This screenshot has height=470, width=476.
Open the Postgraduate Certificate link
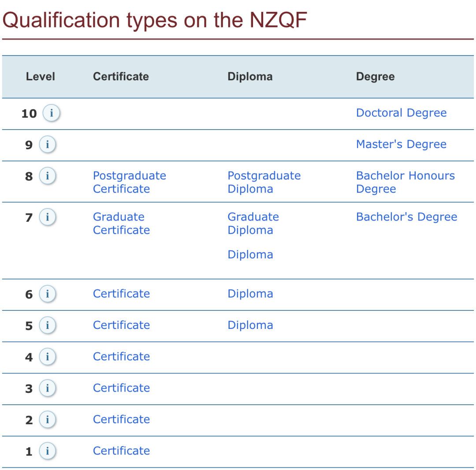(x=129, y=182)
